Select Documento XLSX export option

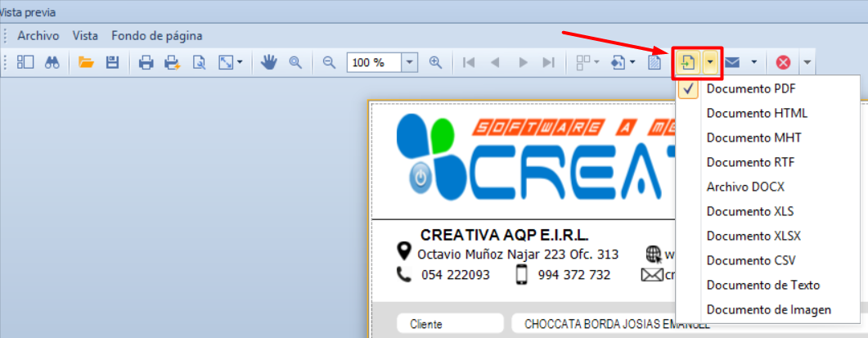click(768, 236)
